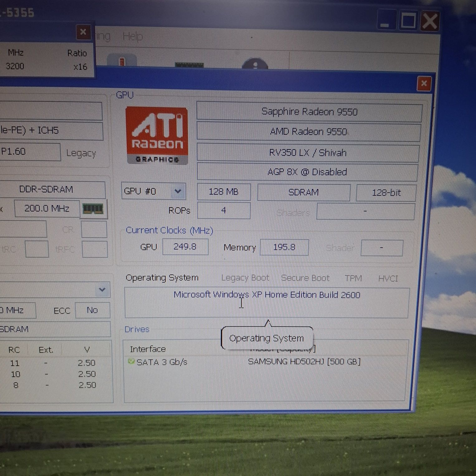
Task: Maximize the main HWiNFO window
Action: pos(408,21)
